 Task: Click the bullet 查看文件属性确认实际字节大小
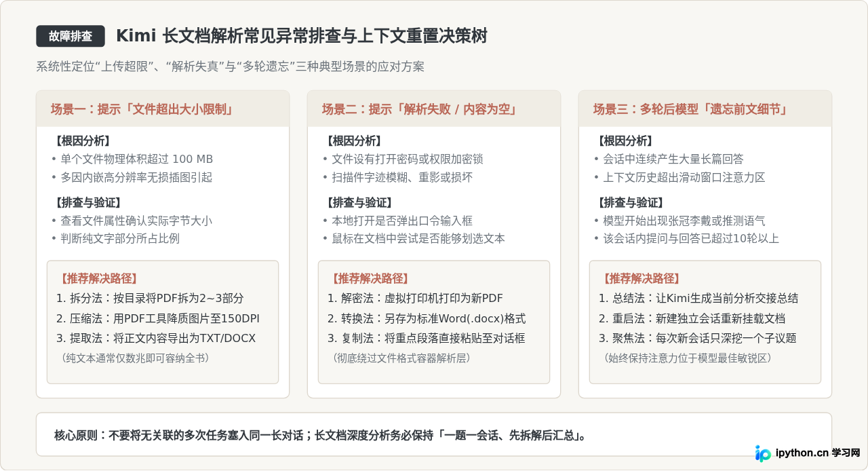pos(132,221)
